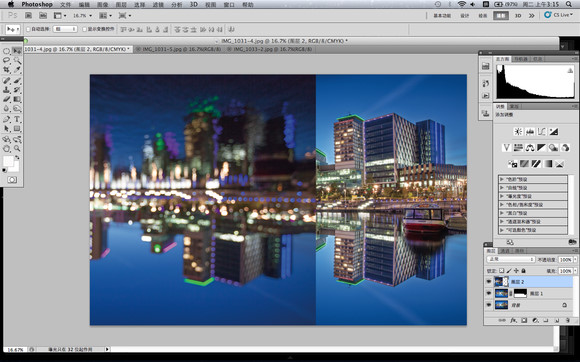This screenshot has height=362, width=580.
Task: Add a layer mask
Action: [524, 321]
